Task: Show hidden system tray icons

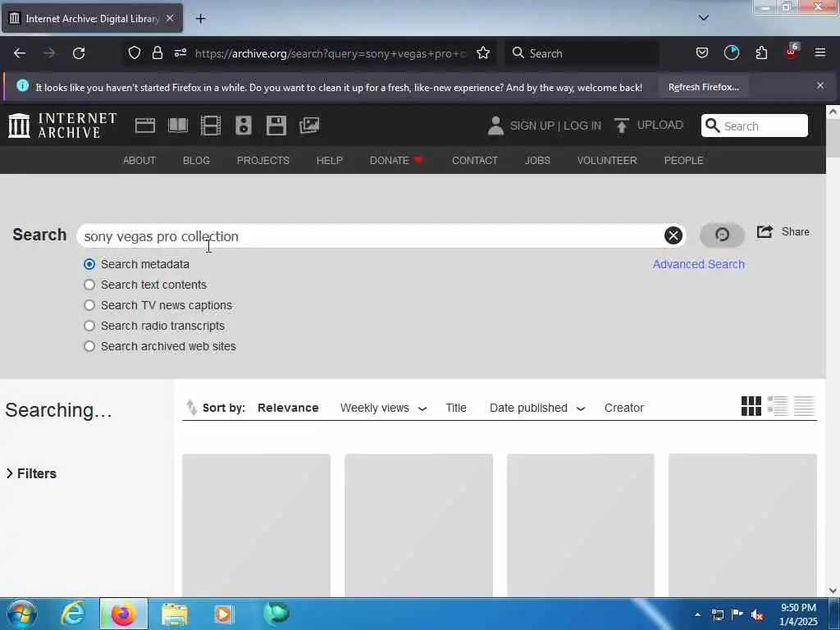Action: pos(697,614)
